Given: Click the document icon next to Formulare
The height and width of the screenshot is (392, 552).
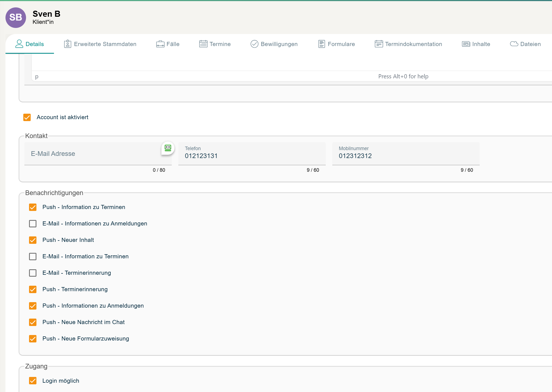Looking at the screenshot, I should click(x=321, y=44).
